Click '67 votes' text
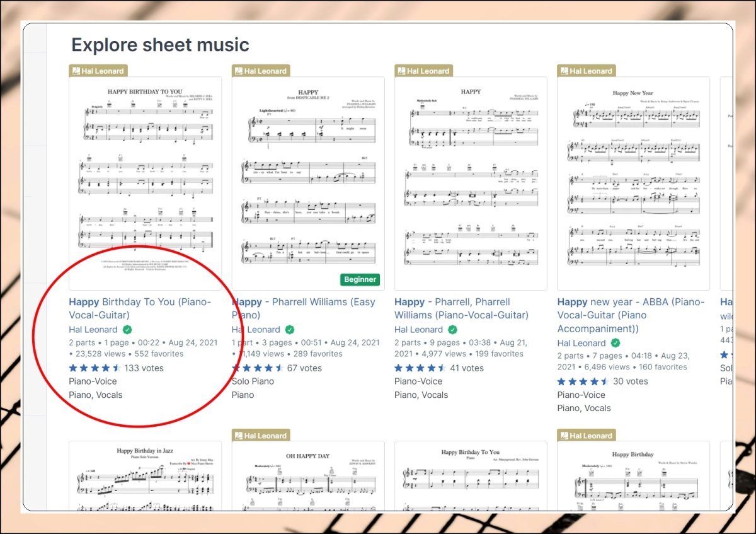Viewport: 756px width, 534px height. (304, 368)
